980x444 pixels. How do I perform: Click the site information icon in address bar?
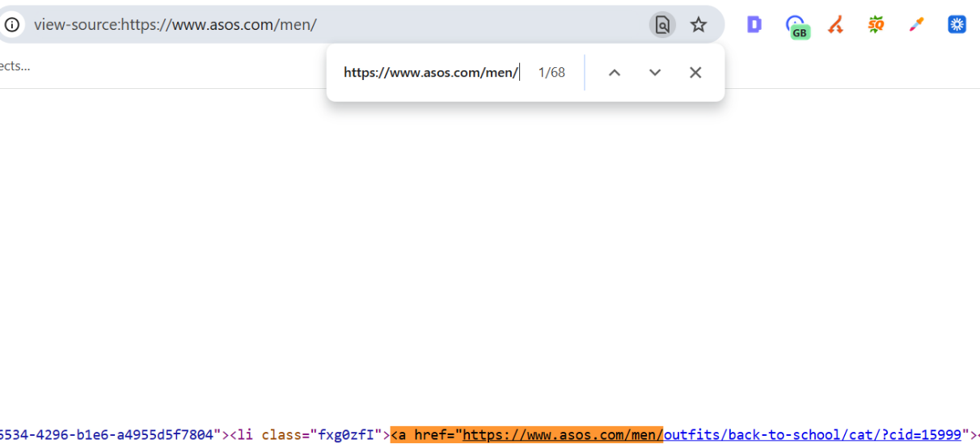11,24
